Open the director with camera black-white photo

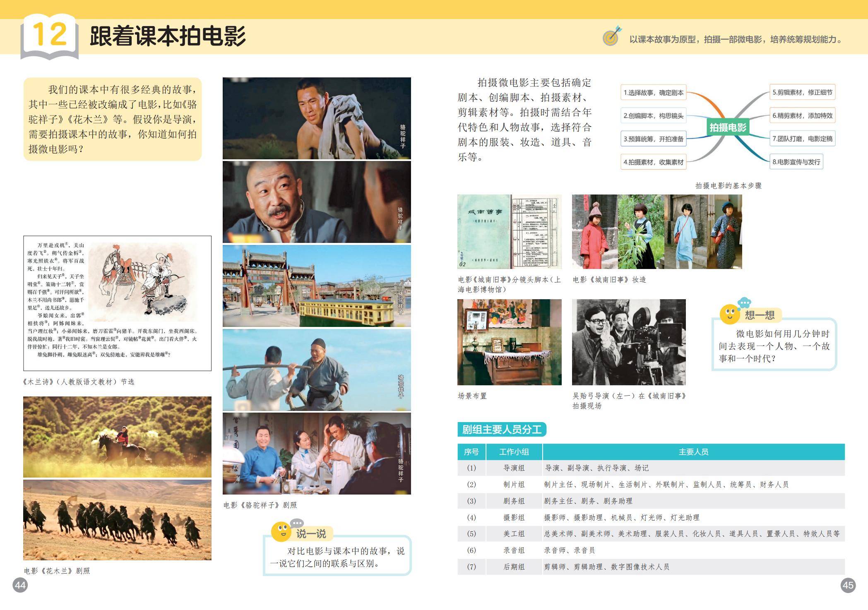628,342
